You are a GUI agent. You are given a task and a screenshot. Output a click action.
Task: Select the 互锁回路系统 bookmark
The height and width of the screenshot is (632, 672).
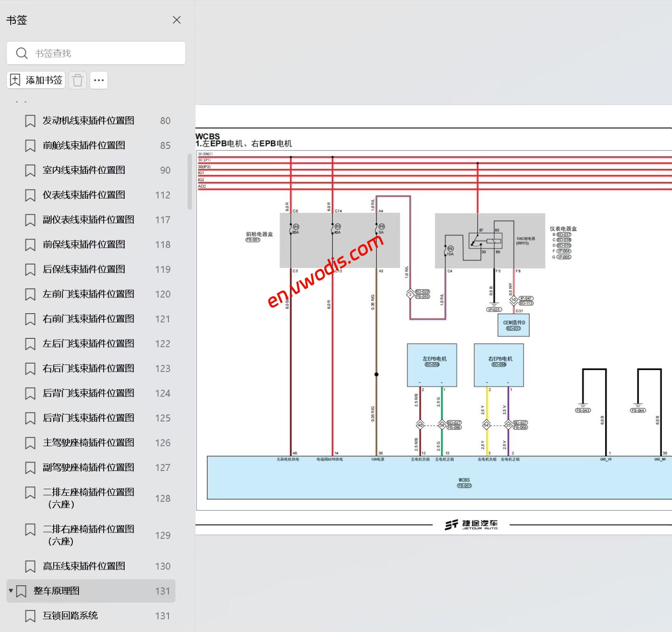point(70,616)
